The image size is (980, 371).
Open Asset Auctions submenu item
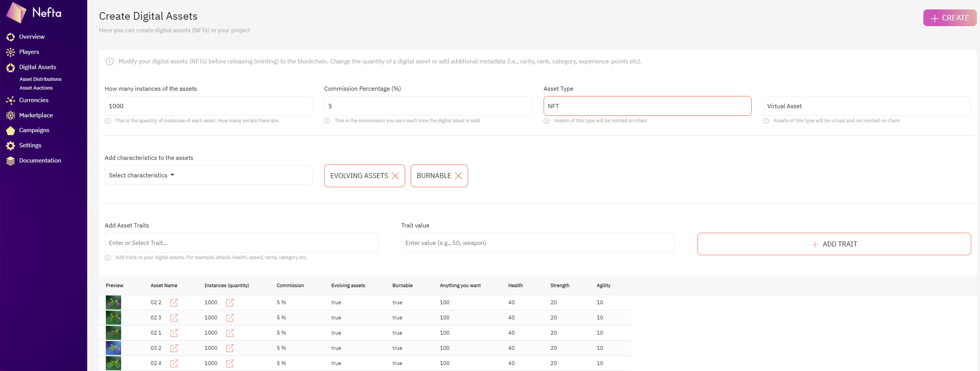(36, 88)
